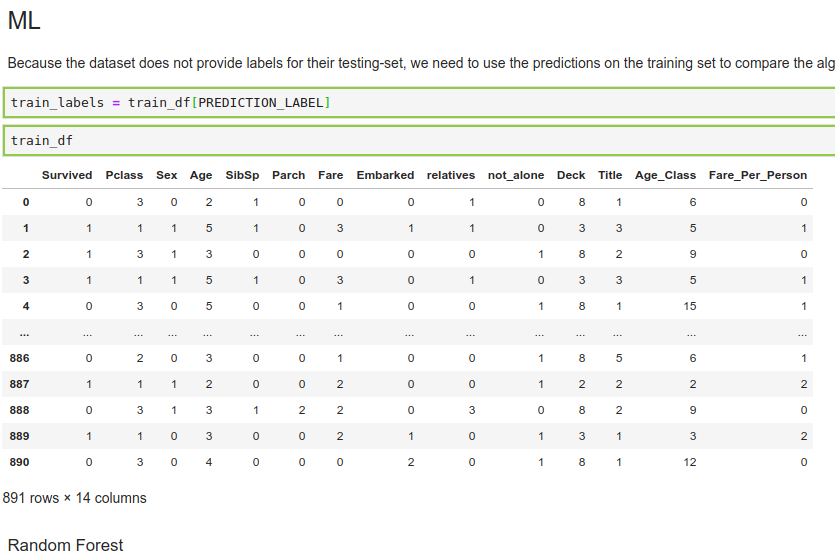Click the Random Forest section heading
This screenshot has height=559, width=835.
point(65,545)
